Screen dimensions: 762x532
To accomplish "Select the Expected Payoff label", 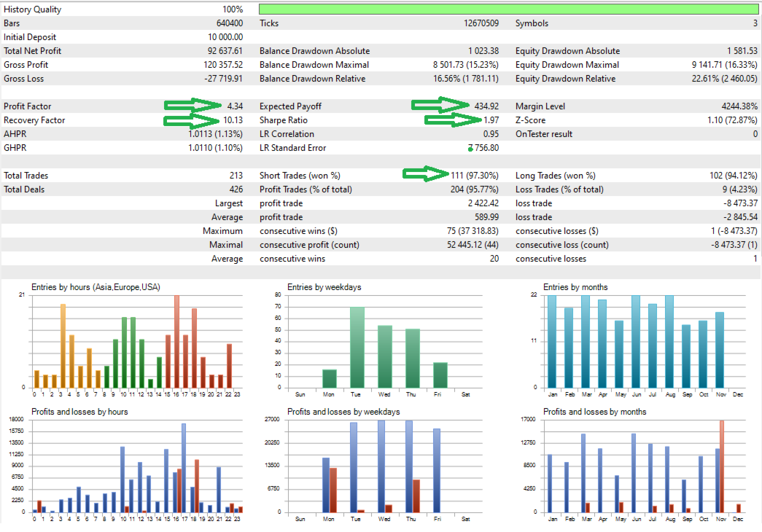I will 290,106.
